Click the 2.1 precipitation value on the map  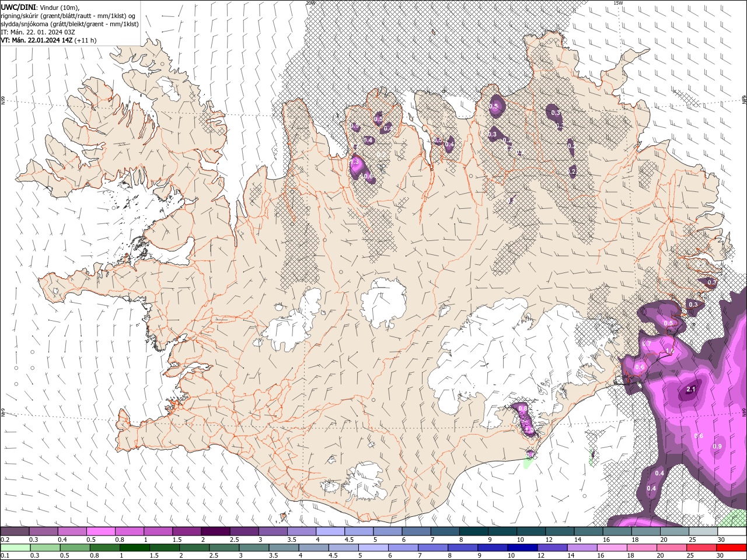point(692,389)
